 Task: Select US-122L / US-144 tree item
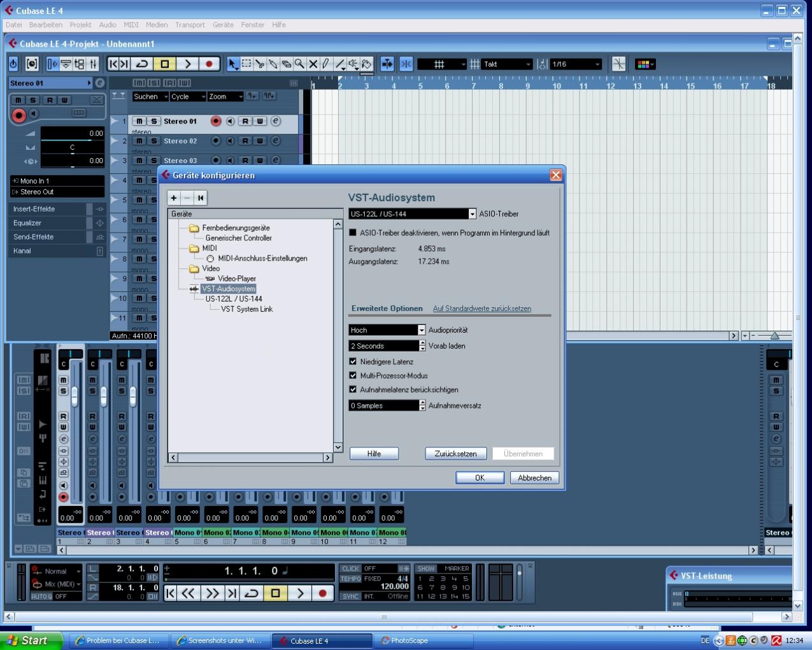pos(234,299)
